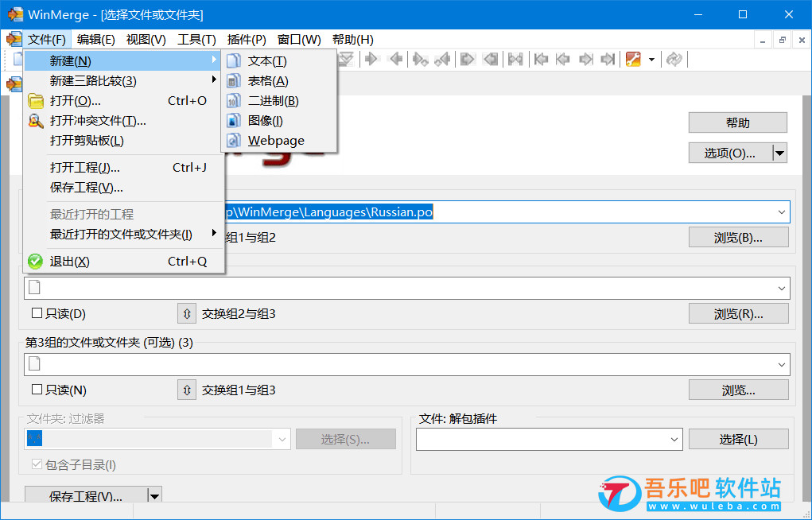This screenshot has width=812, height=520.
Task: Open the 文件夹: 过滤器 dropdown
Action: (x=282, y=439)
